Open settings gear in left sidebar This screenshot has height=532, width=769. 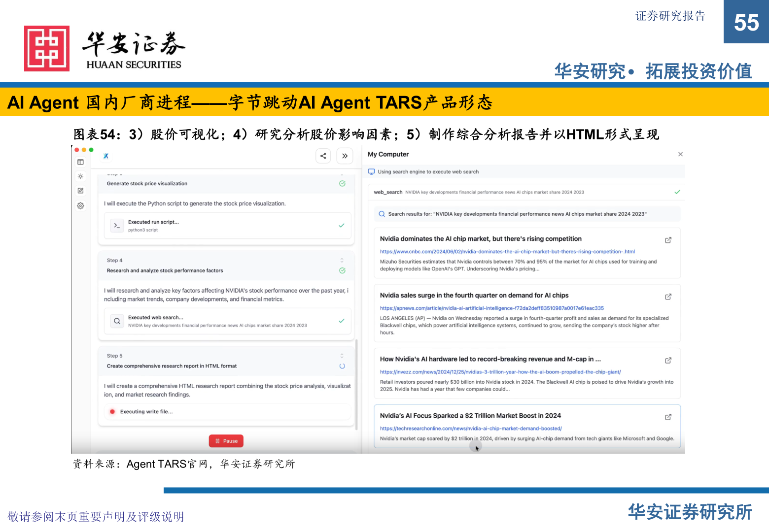[80, 205]
